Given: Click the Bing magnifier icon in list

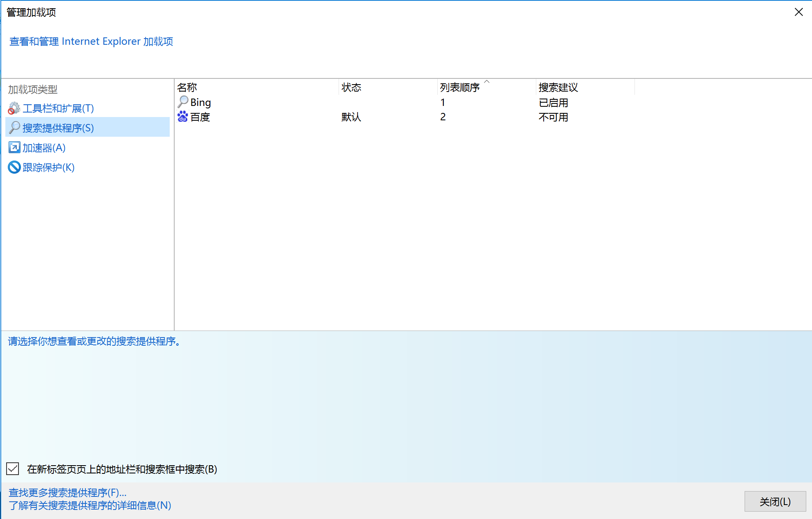Looking at the screenshot, I should point(183,102).
